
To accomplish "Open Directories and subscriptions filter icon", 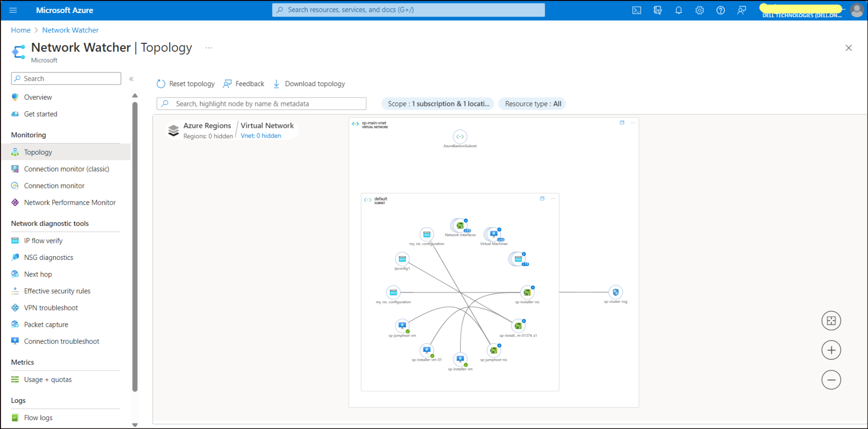I will [x=658, y=10].
